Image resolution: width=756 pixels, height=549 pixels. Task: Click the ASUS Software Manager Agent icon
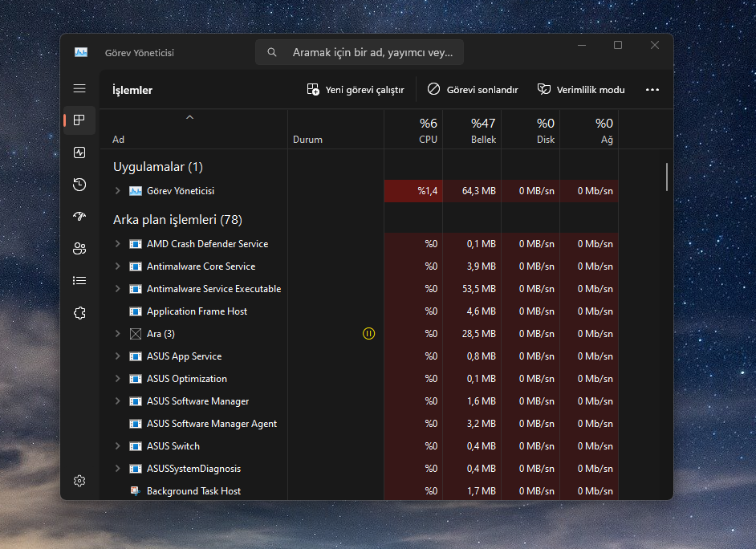point(136,424)
